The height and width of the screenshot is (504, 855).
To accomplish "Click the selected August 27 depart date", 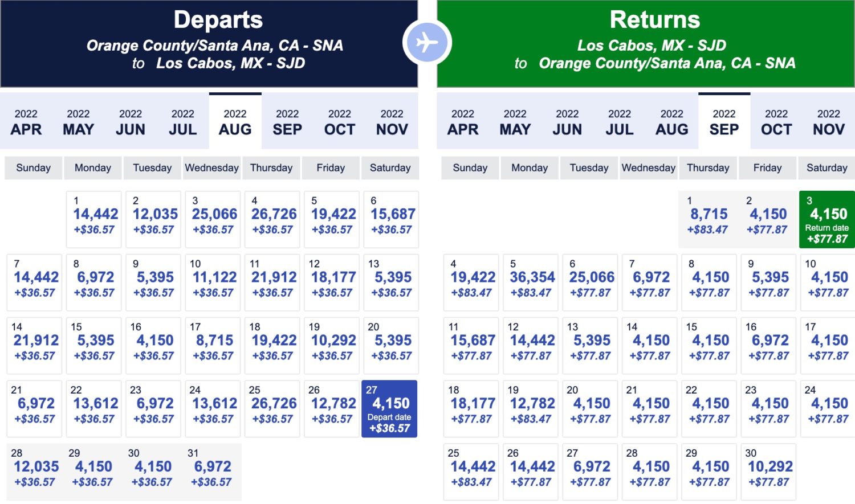I will coord(390,408).
